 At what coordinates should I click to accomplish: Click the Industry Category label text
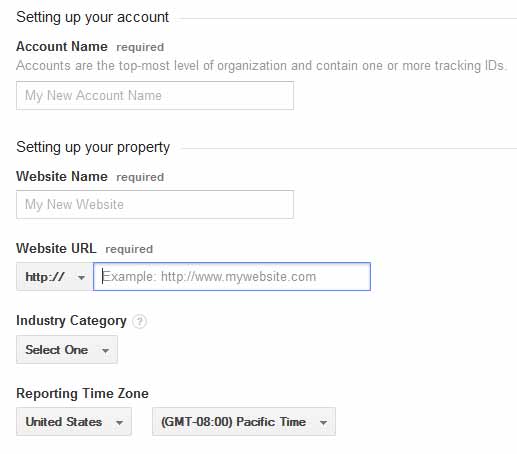[x=71, y=321]
